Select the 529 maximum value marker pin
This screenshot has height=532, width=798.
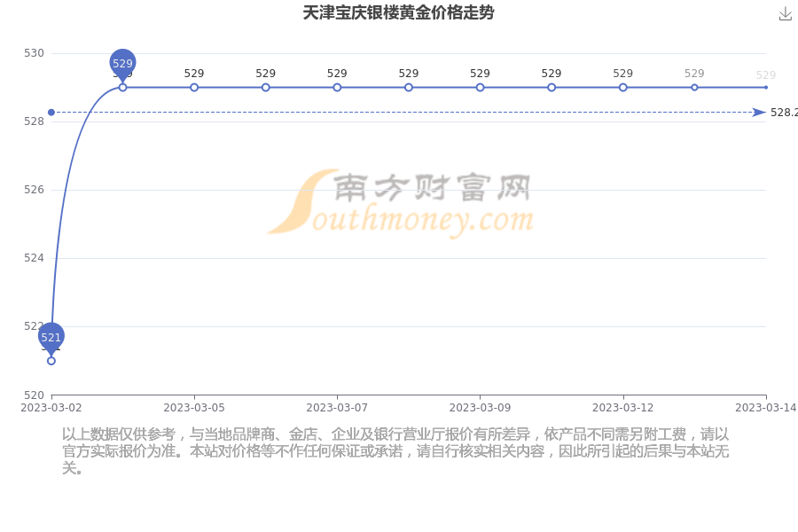(122, 65)
